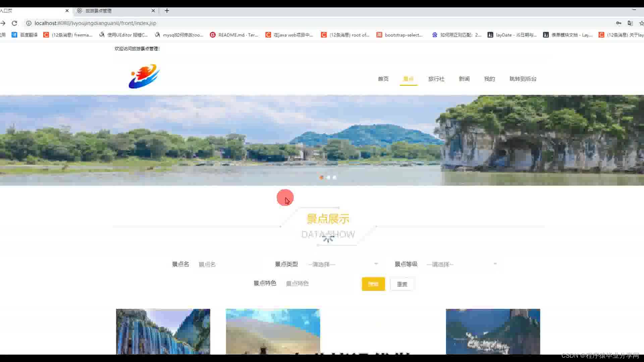Click the translate page icon
Image resolution: width=644 pixels, height=362 pixels.
(630, 23)
